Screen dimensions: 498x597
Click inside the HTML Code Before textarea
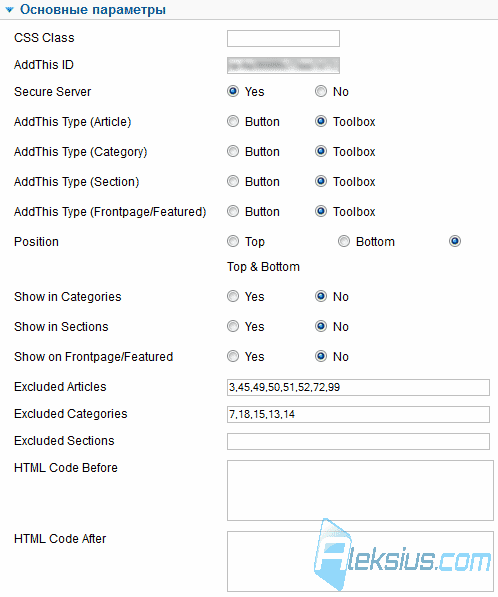pos(360,490)
